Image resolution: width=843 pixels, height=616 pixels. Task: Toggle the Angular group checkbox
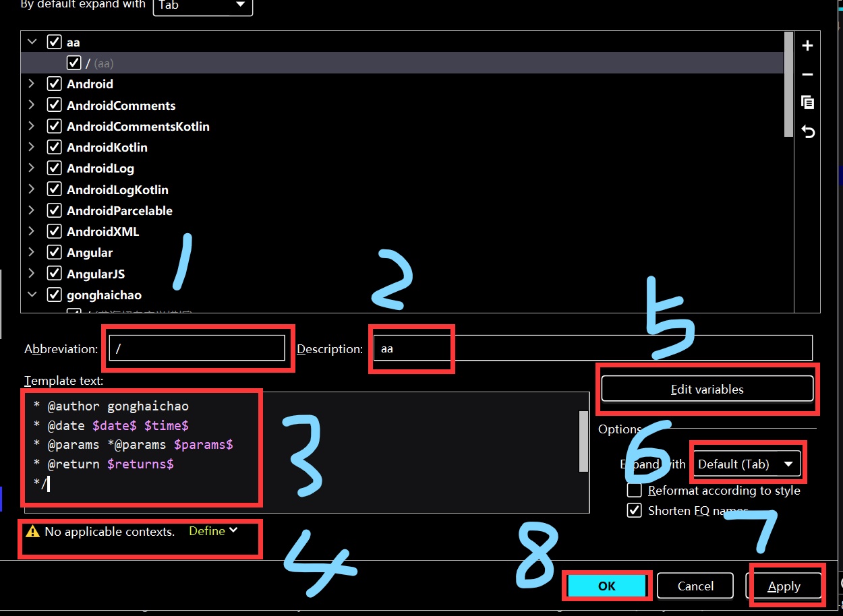click(x=54, y=253)
